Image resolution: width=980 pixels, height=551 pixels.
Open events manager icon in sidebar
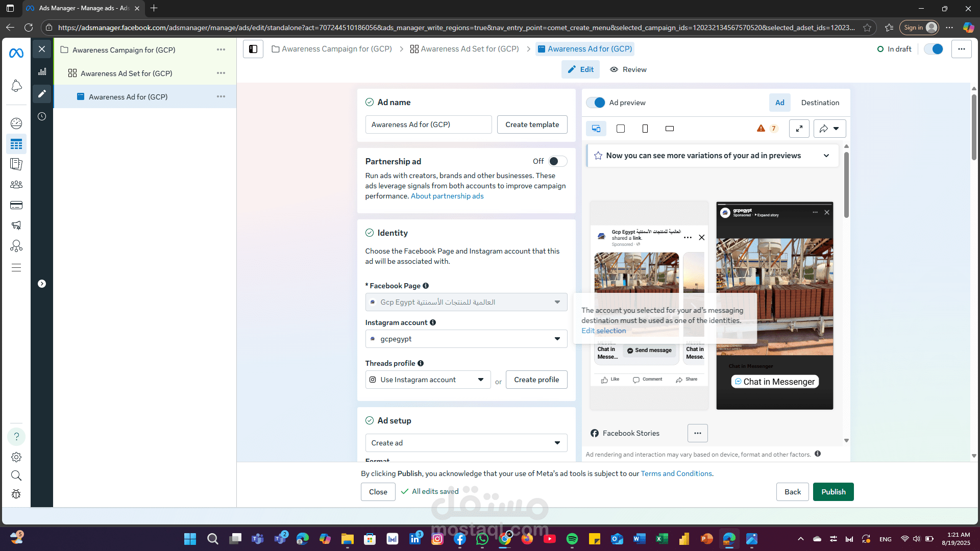click(16, 246)
